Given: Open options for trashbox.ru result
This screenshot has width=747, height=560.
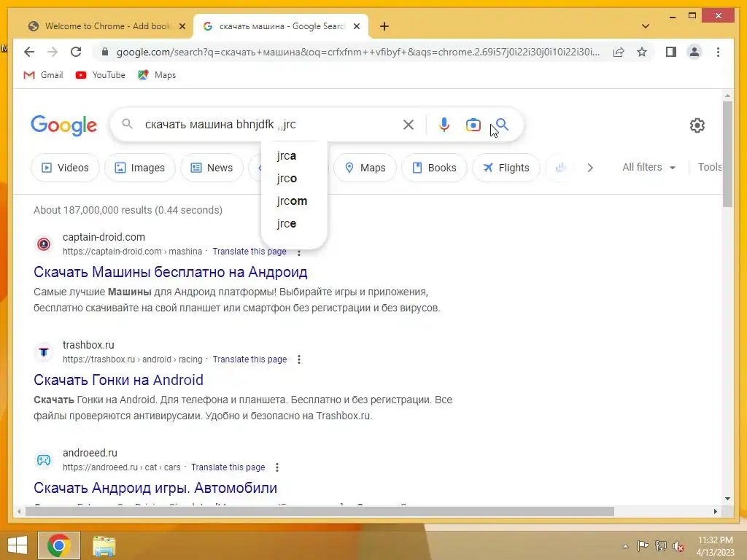Looking at the screenshot, I should tap(298, 359).
